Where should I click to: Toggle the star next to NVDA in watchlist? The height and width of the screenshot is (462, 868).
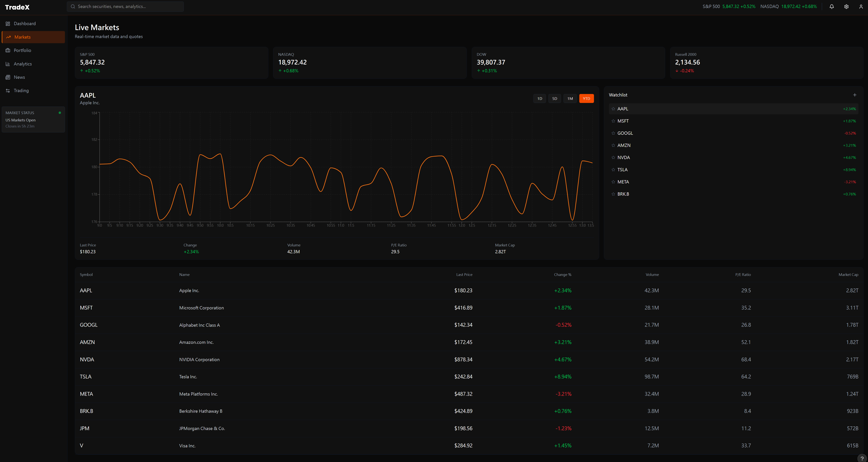coord(613,157)
